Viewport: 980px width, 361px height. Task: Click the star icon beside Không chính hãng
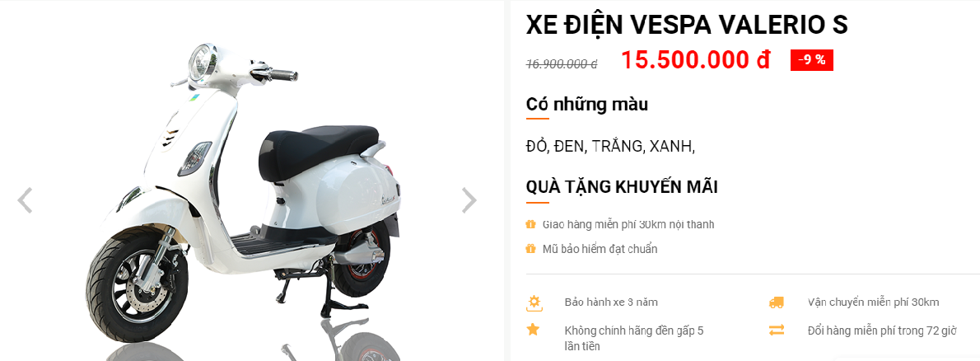[533, 330]
